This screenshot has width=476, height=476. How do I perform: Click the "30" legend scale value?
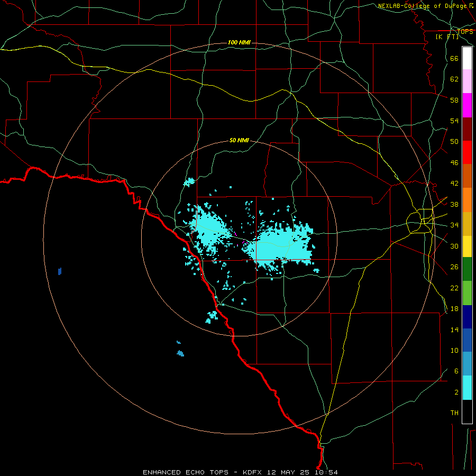tap(454, 246)
